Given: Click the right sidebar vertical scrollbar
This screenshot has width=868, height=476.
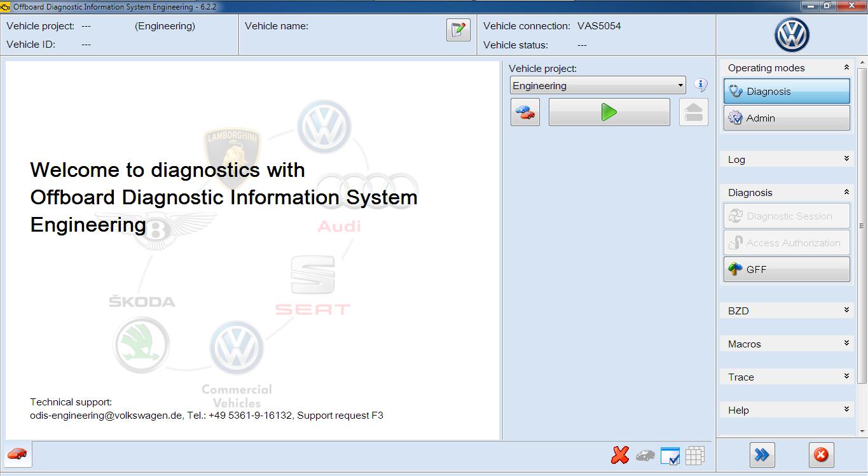Looking at the screenshot, I should pos(862,225).
